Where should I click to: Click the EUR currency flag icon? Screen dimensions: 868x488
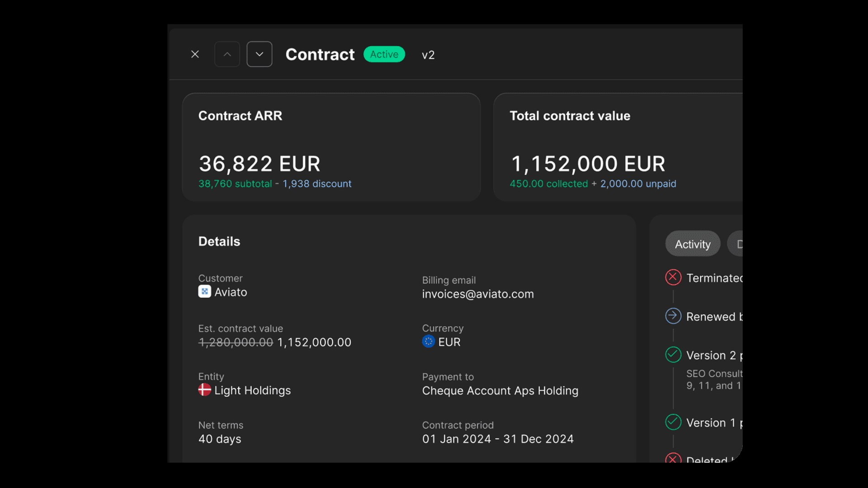pos(428,342)
